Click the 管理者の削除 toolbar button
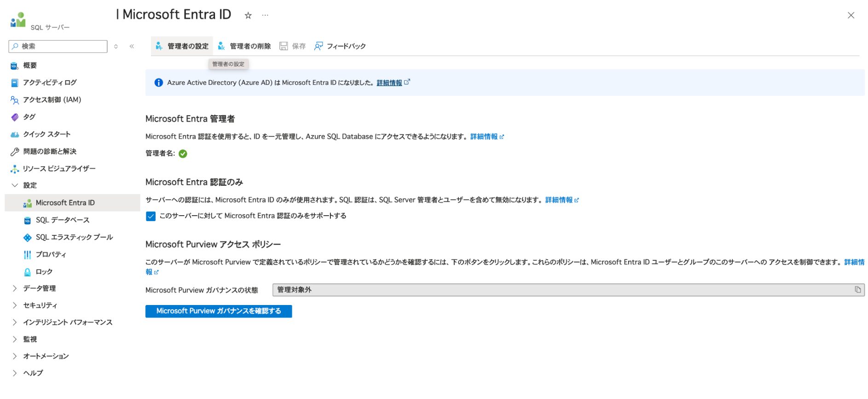 [x=244, y=46]
